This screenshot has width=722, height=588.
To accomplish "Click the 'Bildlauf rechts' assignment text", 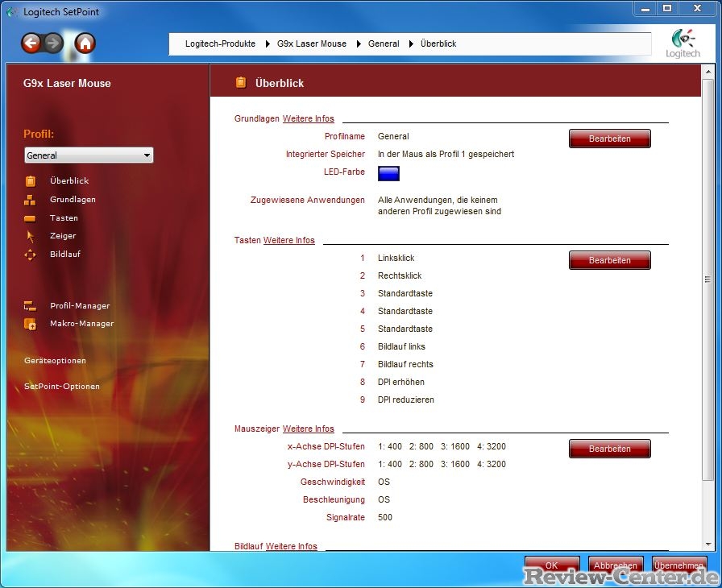I will [x=405, y=364].
